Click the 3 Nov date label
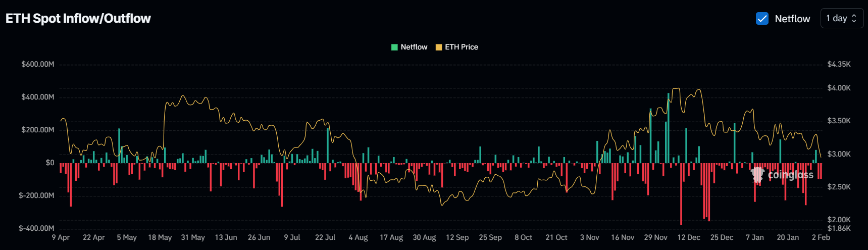 (x=590, y=237)
